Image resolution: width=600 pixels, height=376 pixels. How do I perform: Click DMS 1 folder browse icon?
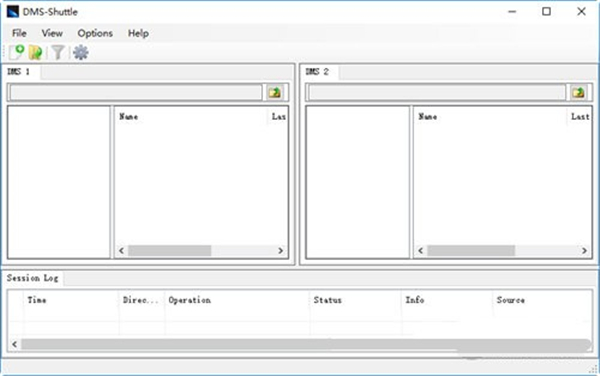pos(274,92)
